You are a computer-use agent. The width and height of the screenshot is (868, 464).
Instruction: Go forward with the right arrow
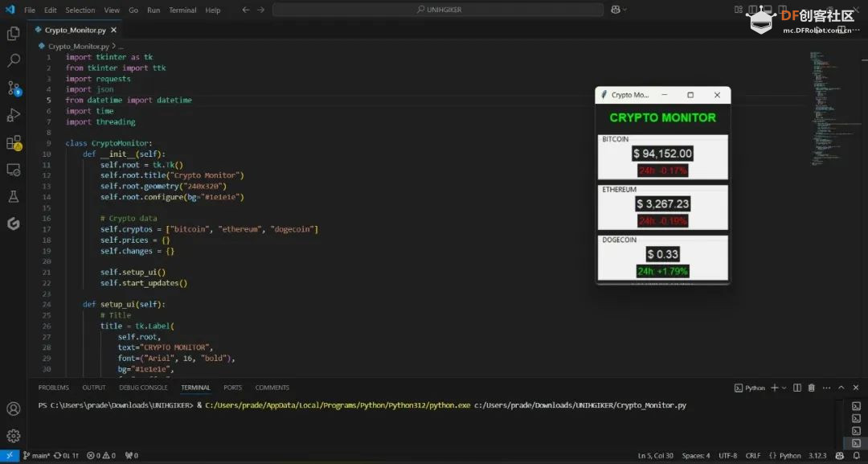tap(260, 10)
